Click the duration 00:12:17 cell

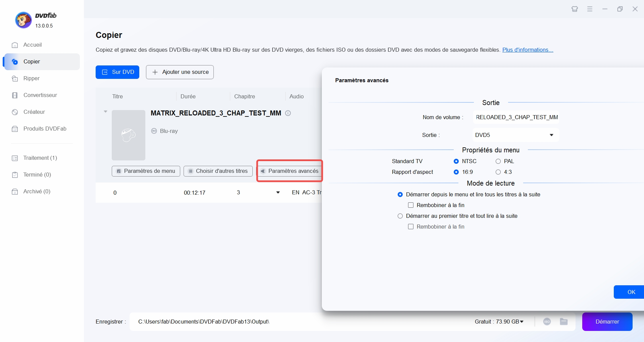coord(195,193)
